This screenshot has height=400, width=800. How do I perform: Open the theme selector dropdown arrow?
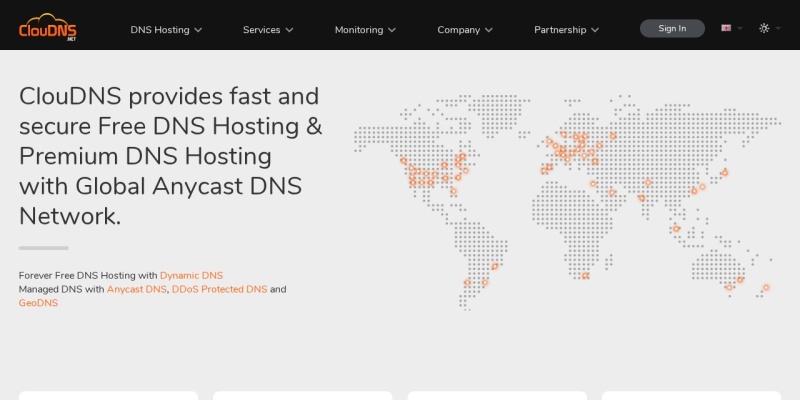point(778,29)
